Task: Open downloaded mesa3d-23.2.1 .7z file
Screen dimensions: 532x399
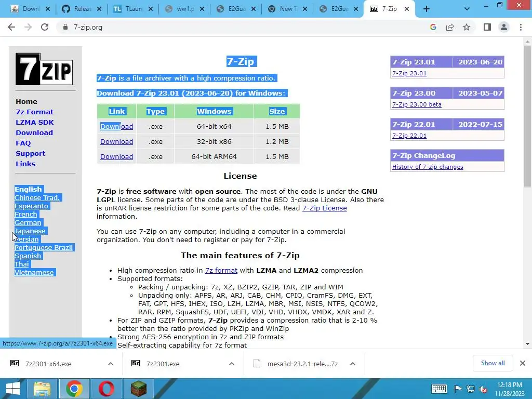Action: point(302,364)
